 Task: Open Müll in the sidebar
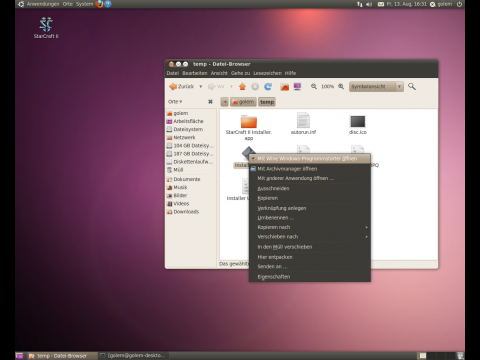(191, 170)
